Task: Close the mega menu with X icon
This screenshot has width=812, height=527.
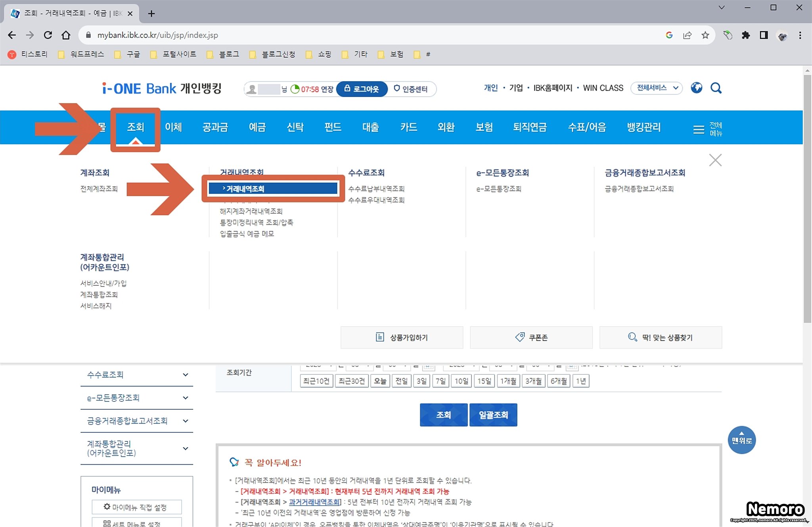Action: point(715,160)
